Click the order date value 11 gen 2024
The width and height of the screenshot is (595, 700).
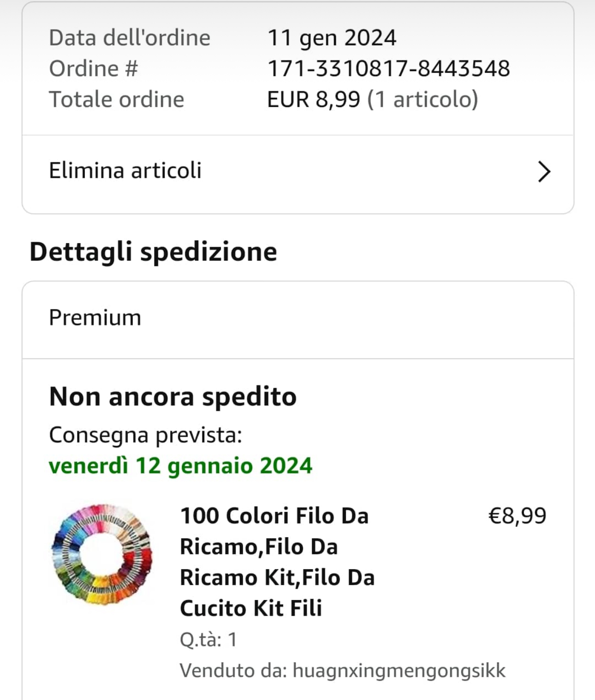coord(332,38)
